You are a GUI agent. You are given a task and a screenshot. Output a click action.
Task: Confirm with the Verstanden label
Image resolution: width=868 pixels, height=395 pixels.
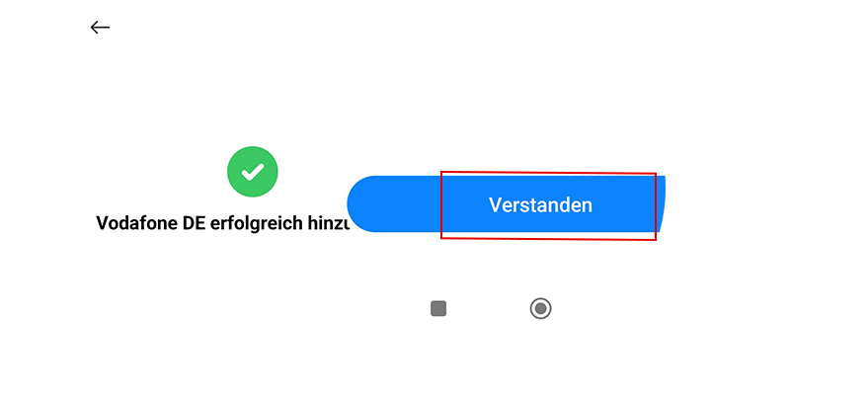coord(540,205)
